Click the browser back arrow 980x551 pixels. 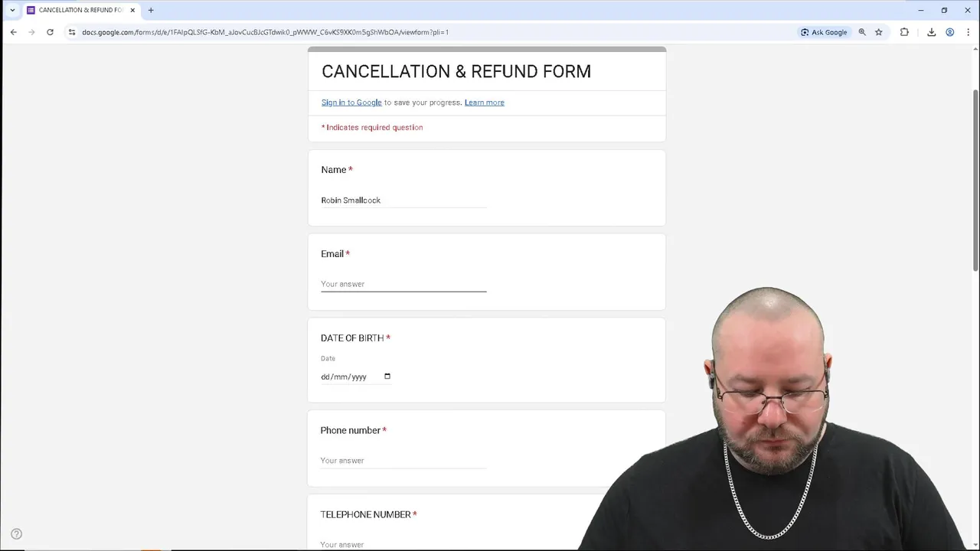[x=14, y=32]
